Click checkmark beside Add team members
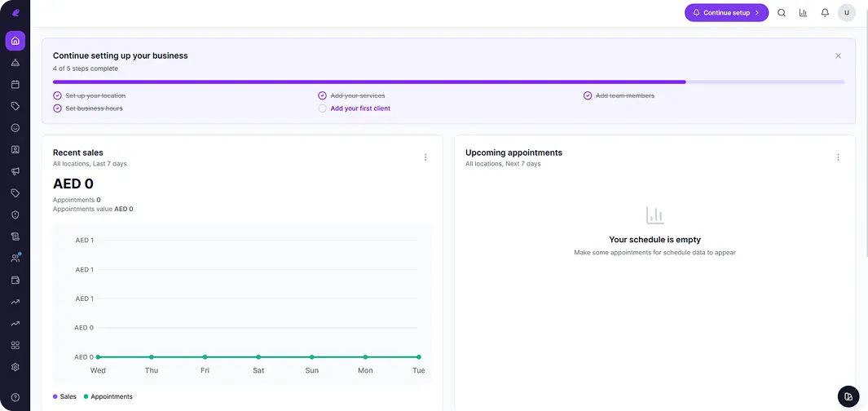 [x=588, y=96]
